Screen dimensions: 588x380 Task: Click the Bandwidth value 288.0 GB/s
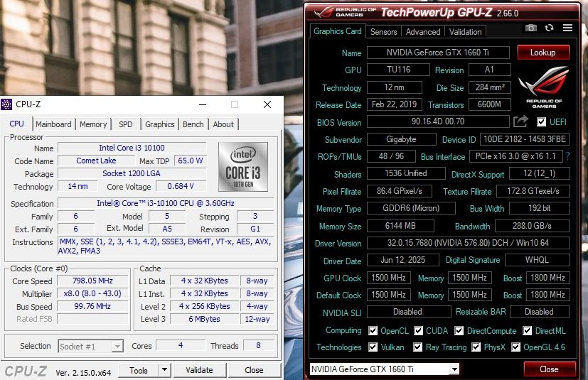(x=532, y=226)
